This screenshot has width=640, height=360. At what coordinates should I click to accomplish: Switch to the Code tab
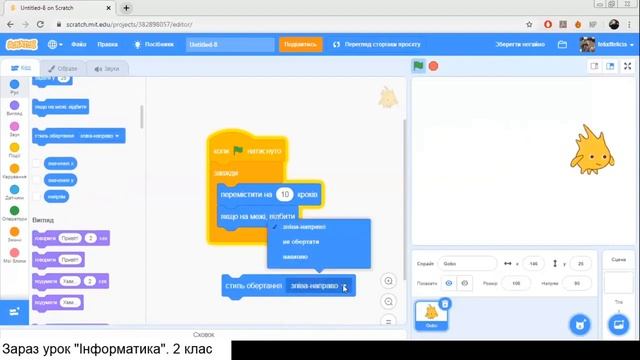(x=20, y=68)
